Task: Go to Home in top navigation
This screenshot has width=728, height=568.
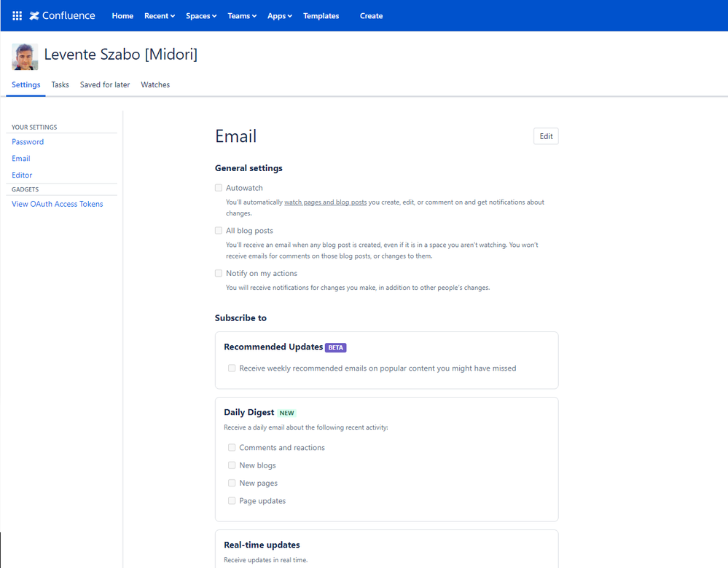Action: 122,16
